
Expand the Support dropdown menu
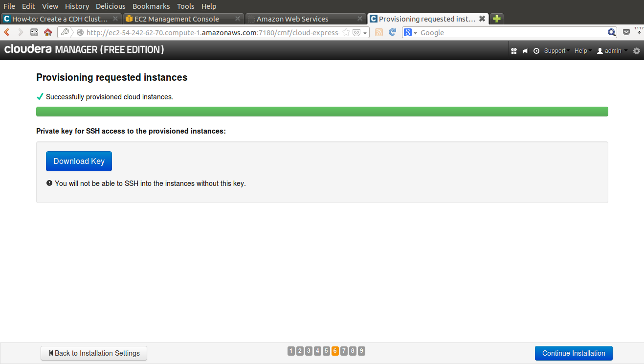click(x=557, y=51)
